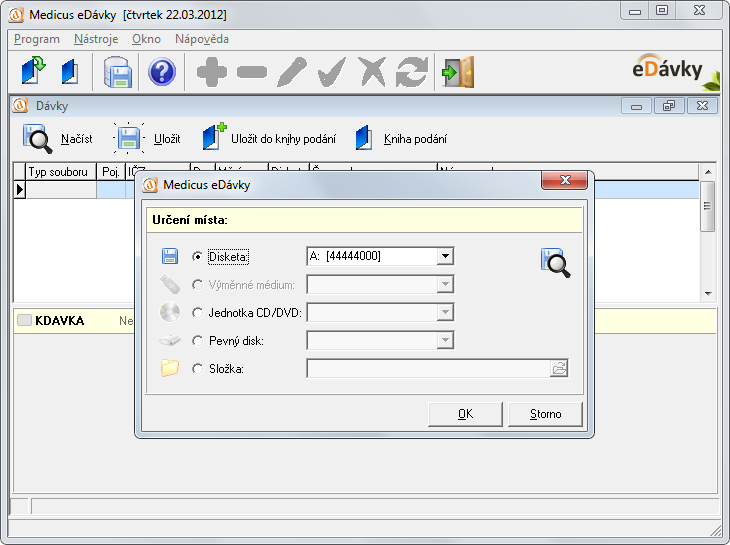The width and height of the screenshot is (730, 545).
Task: Restore the Dávky child window
Action: click(669, 106)
